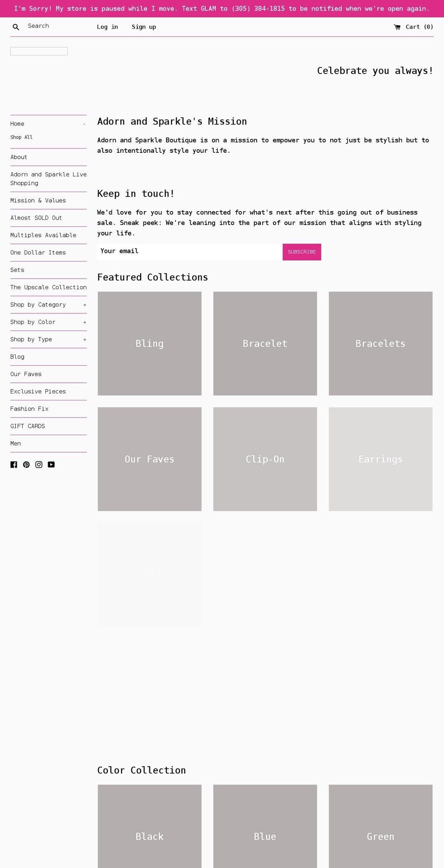Collapse the Home submenu with the minus
Viewport: 444px width, 868px height.
pos(84,124)
